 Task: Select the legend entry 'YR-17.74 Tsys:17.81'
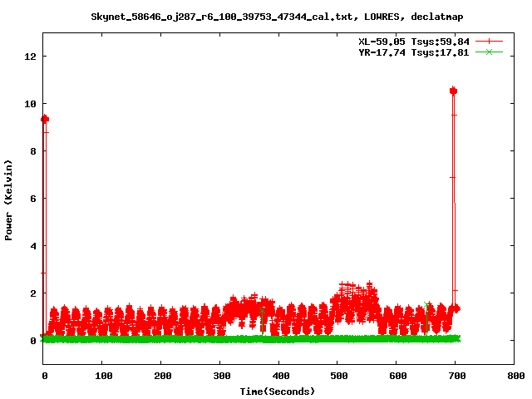(x=414, y=52)
